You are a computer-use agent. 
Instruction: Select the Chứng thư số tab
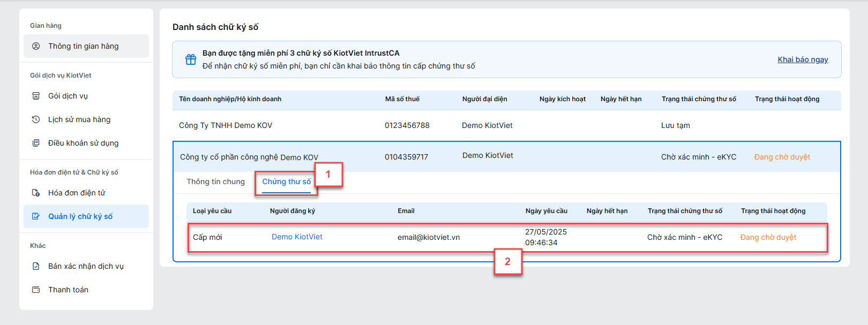coord(287,182)
